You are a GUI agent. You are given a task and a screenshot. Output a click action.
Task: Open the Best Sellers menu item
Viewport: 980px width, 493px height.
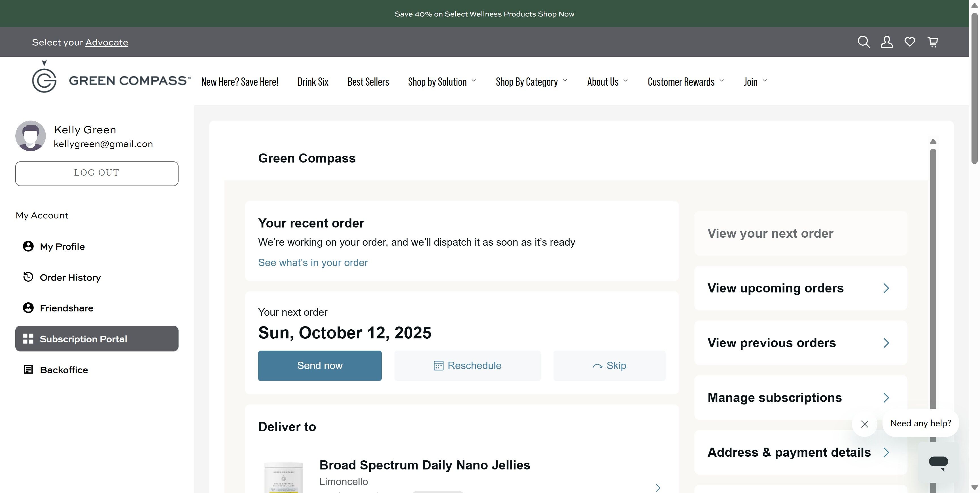point(368,82)
